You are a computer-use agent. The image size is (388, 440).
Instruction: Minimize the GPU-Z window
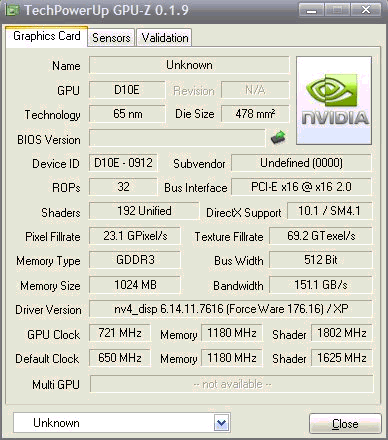(311, 10)
